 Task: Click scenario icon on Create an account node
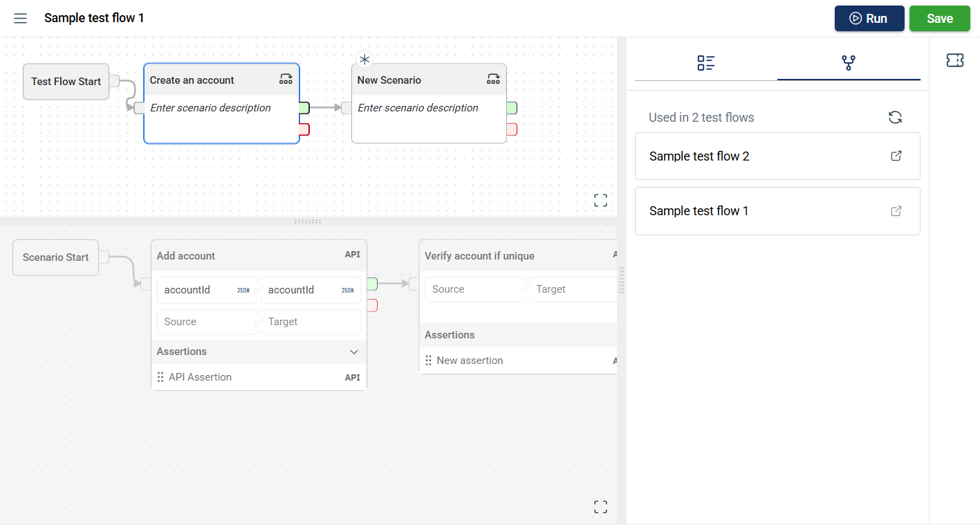pos(286,79)
